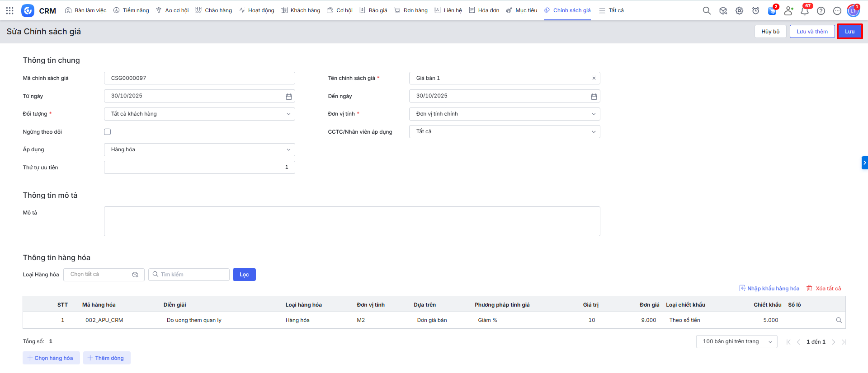Click the help question mark icon

click(821, 10)
